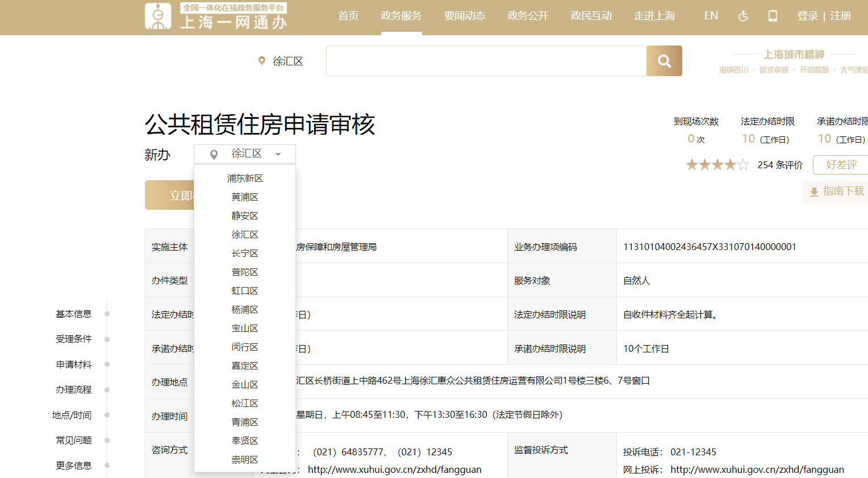
Task: Go to the 走进上海 menu item
Action: pyautogui.click(x=654, y=16)
